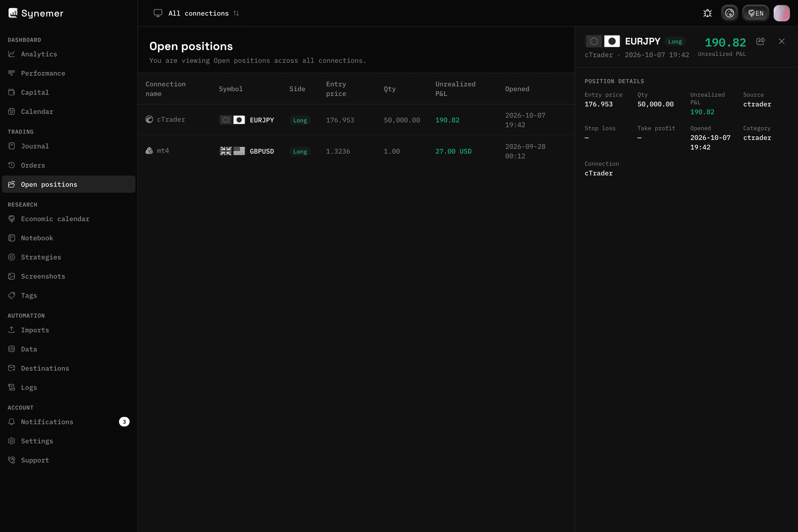Click the Tags icon
798x532 pixels.
coord(12,296)
